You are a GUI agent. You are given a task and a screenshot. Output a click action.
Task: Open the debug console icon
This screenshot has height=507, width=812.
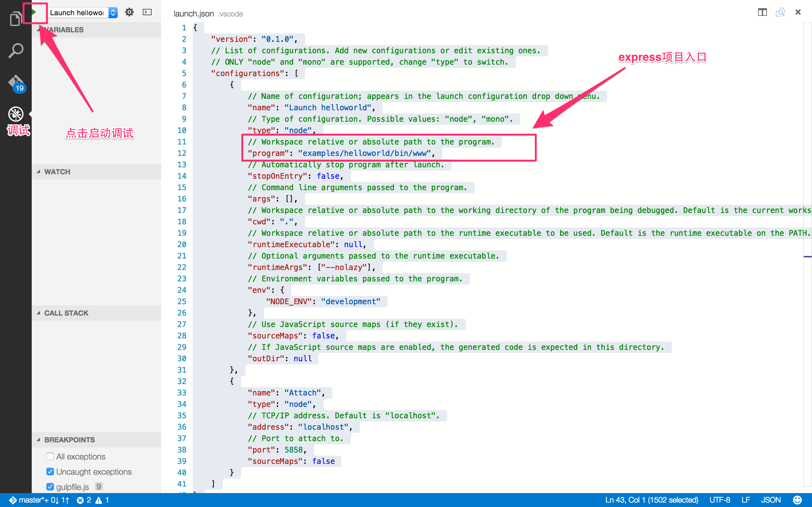click(147, 12)
